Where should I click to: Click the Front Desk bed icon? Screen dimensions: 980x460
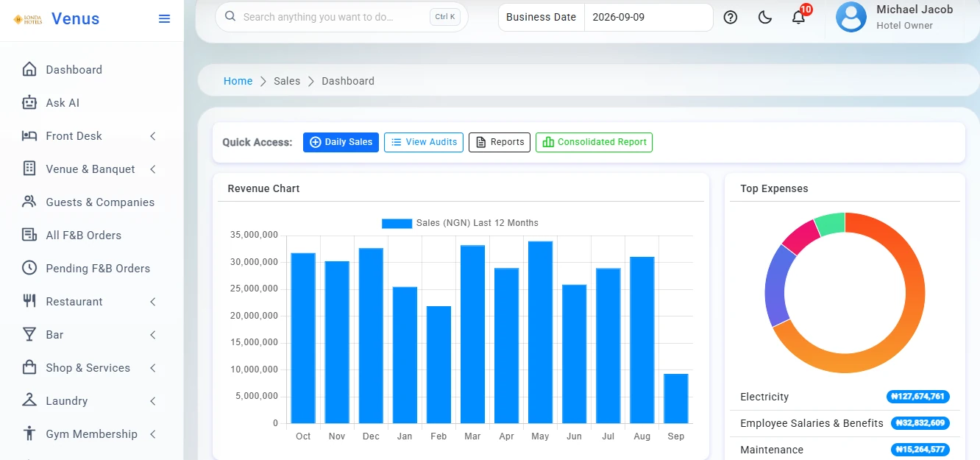pos(29,135)
